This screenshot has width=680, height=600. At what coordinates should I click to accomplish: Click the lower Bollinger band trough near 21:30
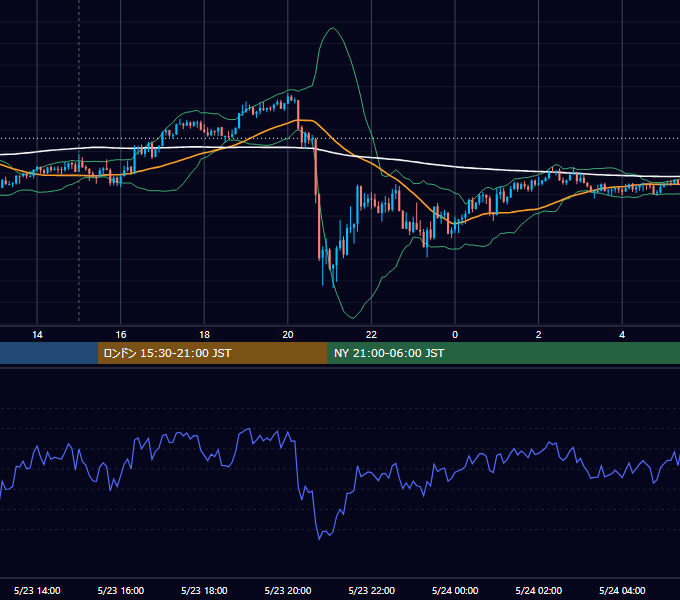(x=353, y=318)
